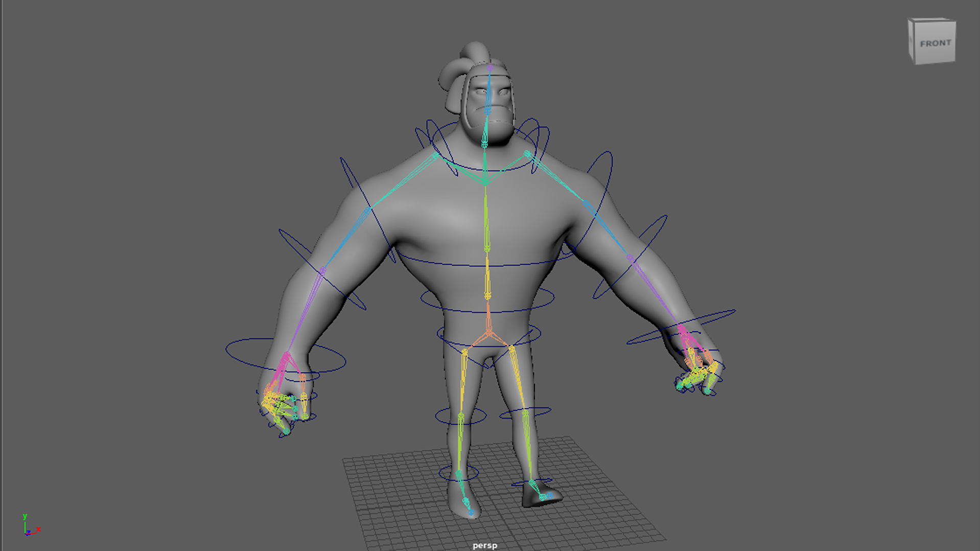Click the ViewCube's left side face
This screenshot has width=980, height=551.
[912, 41]
